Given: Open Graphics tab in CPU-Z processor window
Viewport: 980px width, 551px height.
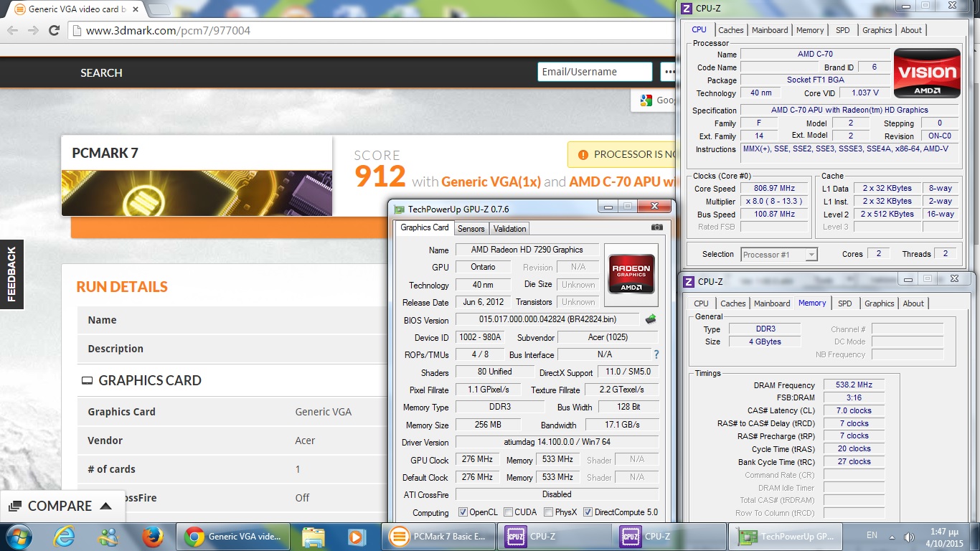Looking at the screenshot, I should (x=877, y=30).
